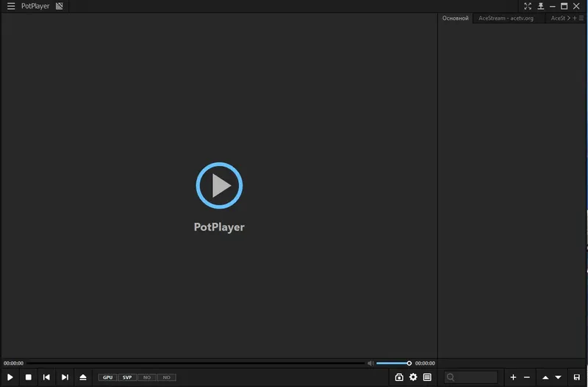Skip to the next file

click(65, 377)
